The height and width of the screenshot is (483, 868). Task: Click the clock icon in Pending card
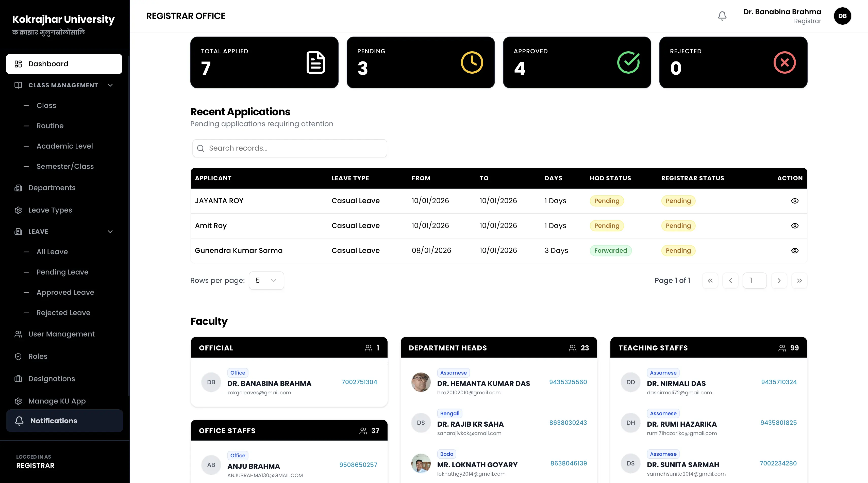[472, 62]
